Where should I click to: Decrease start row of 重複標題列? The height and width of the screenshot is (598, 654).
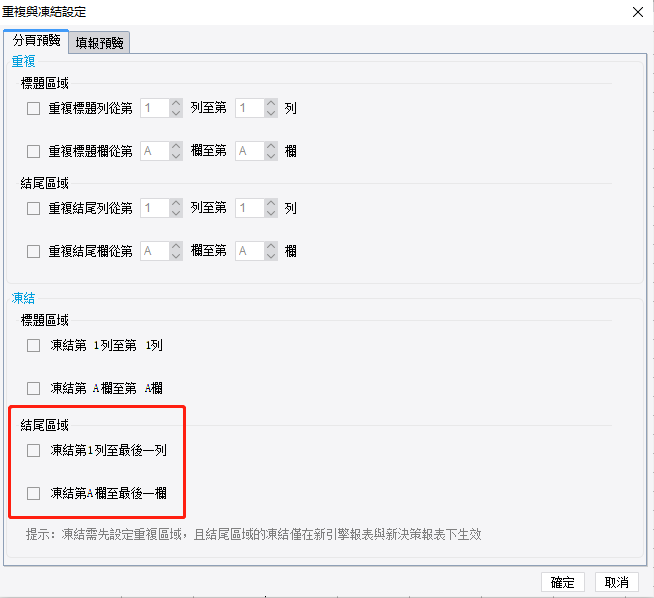pos(176,113)
